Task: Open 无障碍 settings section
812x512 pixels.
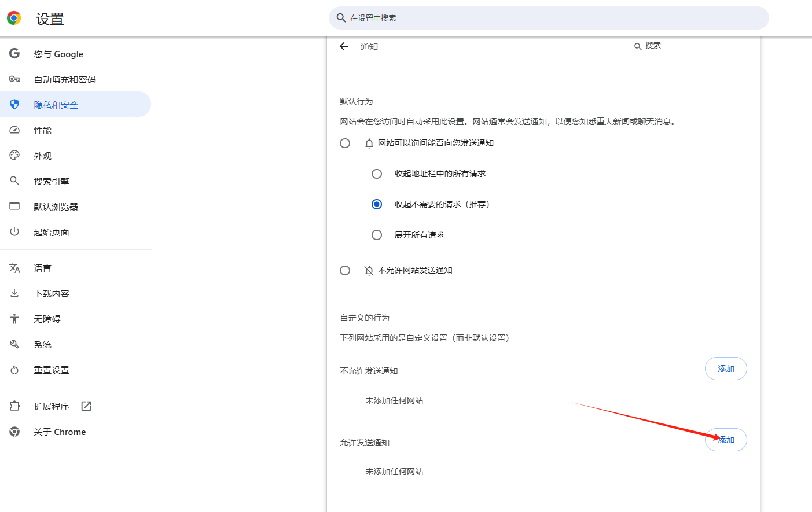Action: (x=75, y=319)
